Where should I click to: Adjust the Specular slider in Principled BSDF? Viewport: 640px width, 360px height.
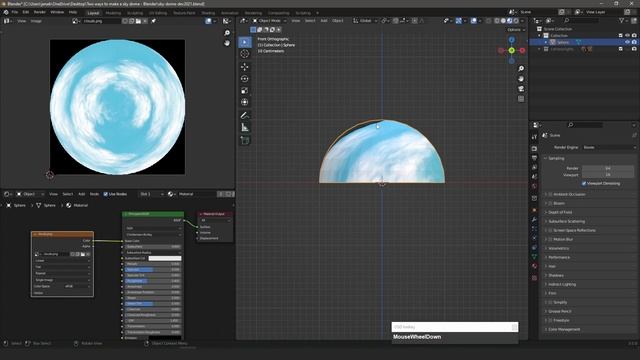point(153,270)
